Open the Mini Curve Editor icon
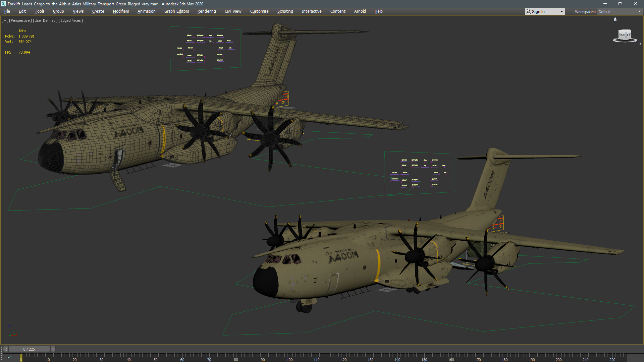This screenshot has width=644, height=362. [10, 358]
